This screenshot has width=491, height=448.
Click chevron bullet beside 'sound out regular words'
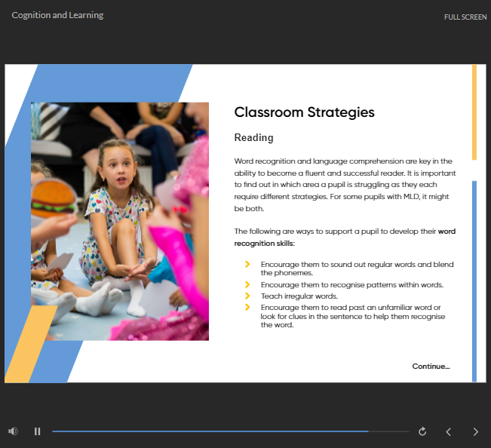click(x=247, y=264)
